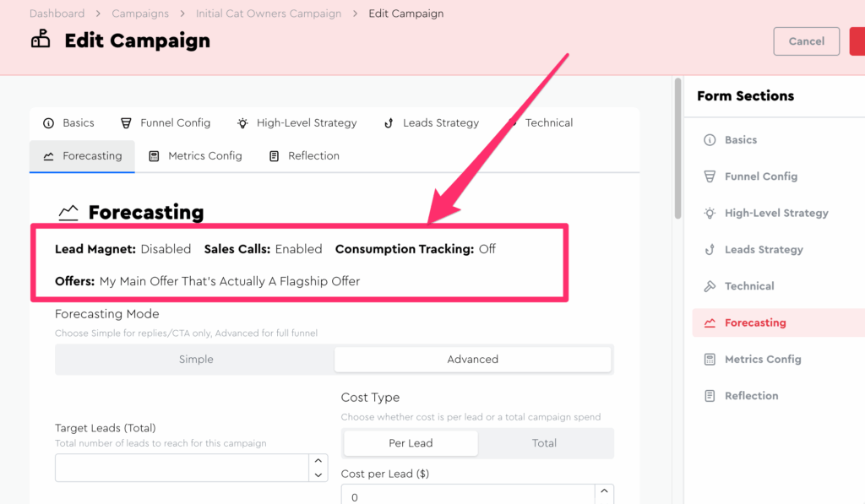
Task: Click the Edit Campaign mailbox header icon
Action: tap(41, 40)
